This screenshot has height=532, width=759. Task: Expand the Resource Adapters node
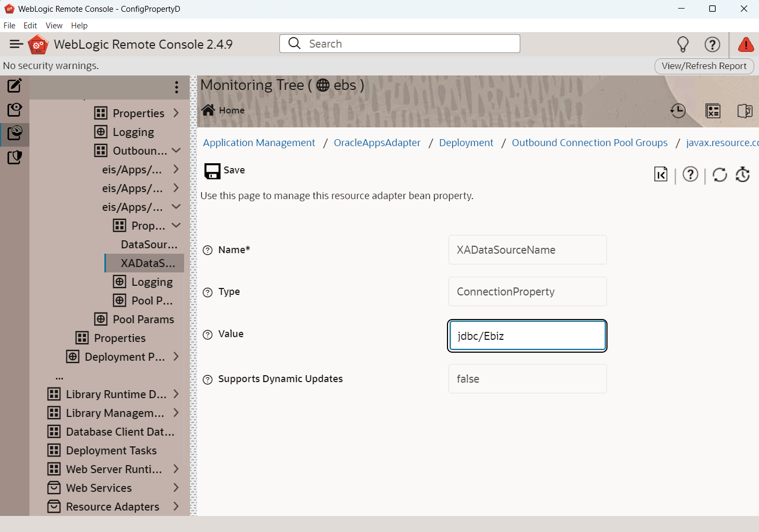click(176, 506)
